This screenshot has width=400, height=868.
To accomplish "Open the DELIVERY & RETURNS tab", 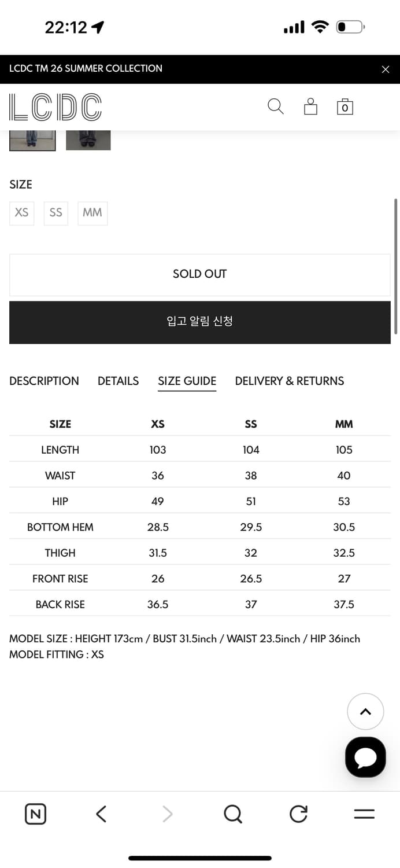I will click(x=289, y=381).
